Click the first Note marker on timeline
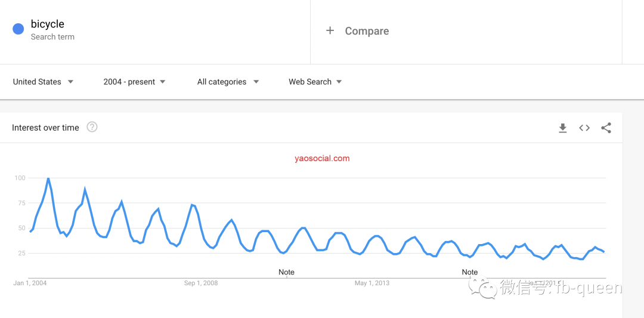 (286, 272)
